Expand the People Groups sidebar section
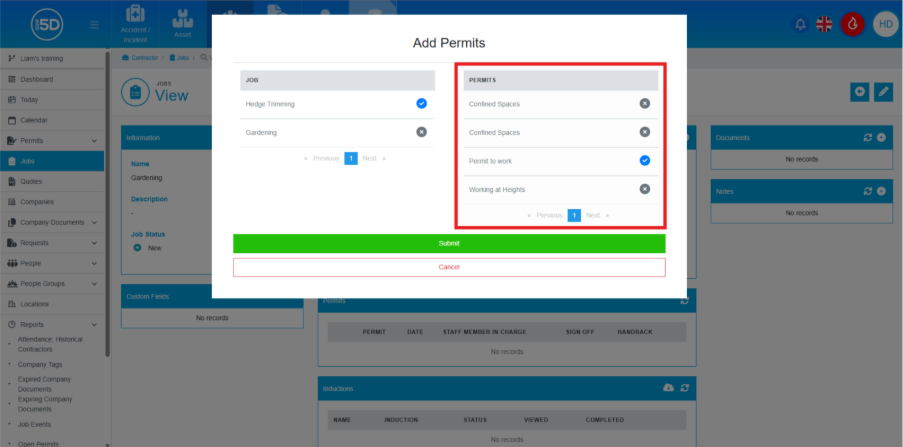Screen dimensions: 903x447 pyautogui.click(x=94, y=284)
